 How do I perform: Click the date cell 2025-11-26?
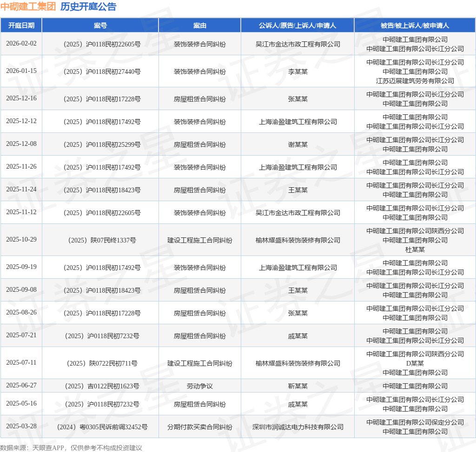pos(21,167)
